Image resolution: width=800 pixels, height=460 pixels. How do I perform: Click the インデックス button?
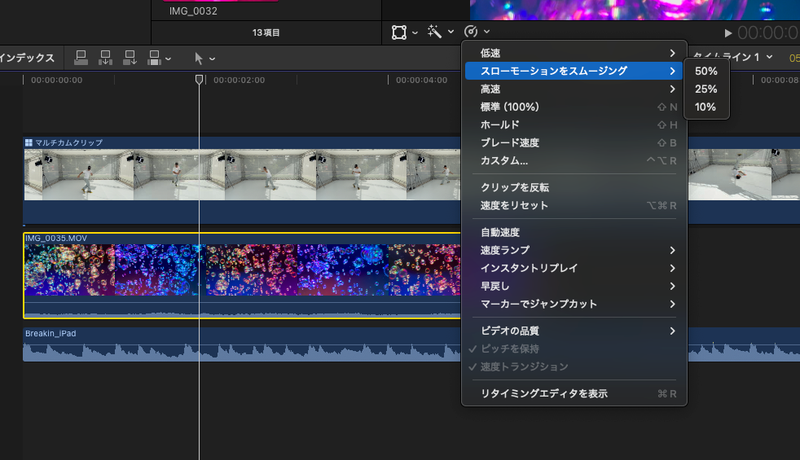click(27, 58)
